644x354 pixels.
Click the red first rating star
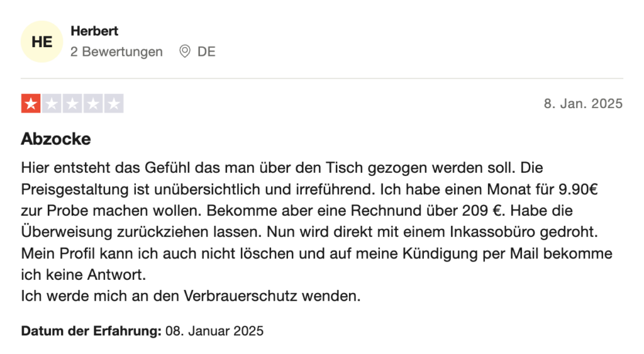pyautogui.click(x=31, y=104)
